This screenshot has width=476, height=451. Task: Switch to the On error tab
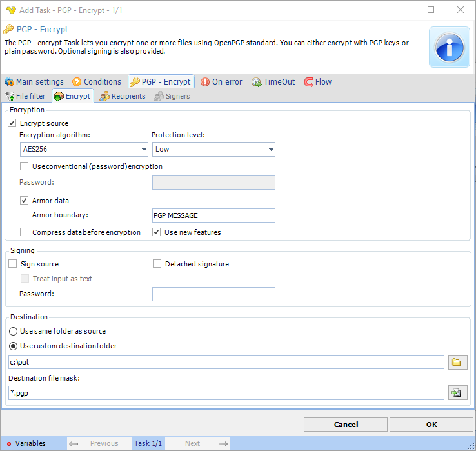tap(221, 82)
